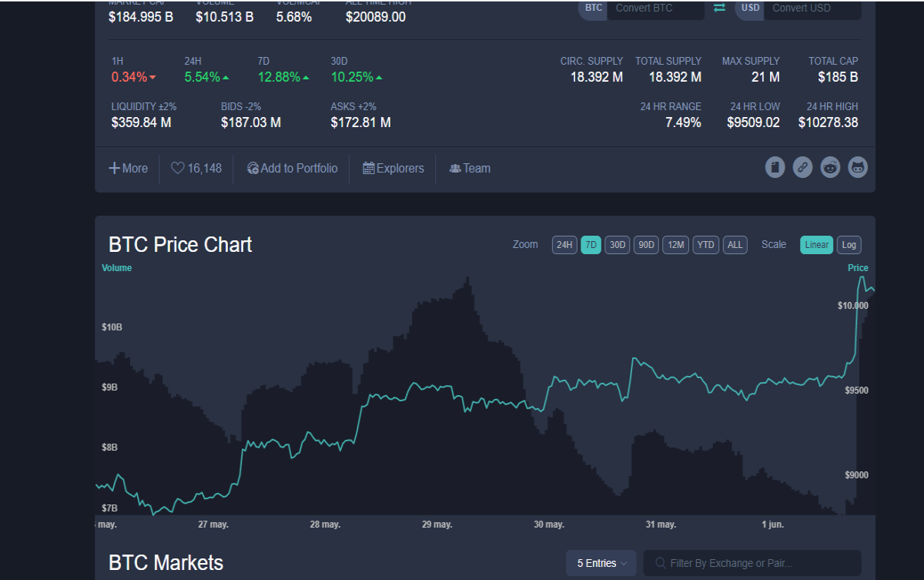Set chart zoom to 24H
Screen dimensions: 924x580
(564, 245)
